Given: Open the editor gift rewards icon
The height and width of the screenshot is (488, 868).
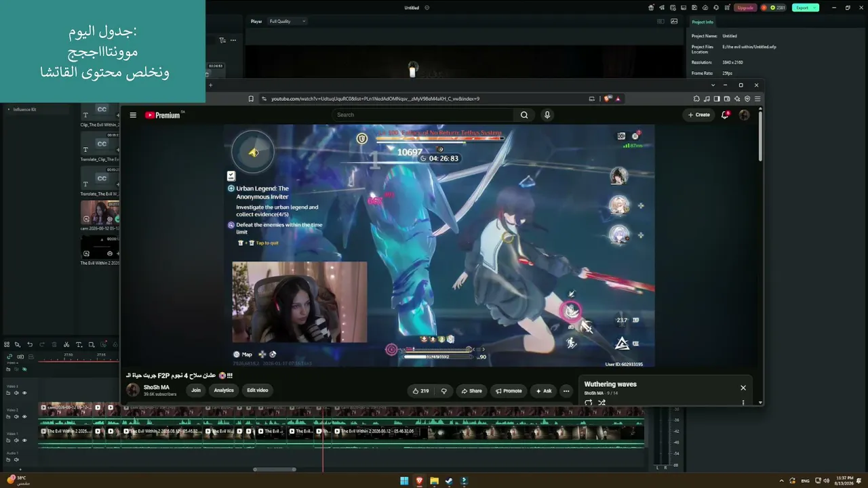Looking at the screenshot, I should pos(651,7).
